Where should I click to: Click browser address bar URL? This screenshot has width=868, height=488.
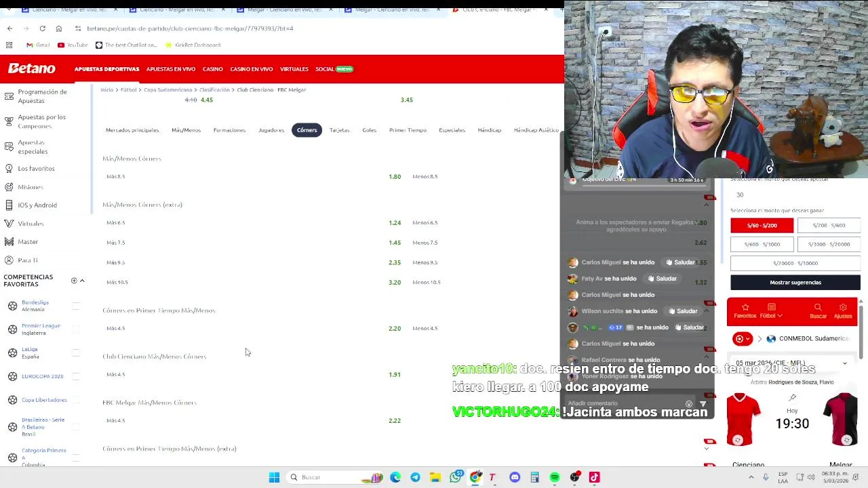pyautogui.click(x=190, y=28)
